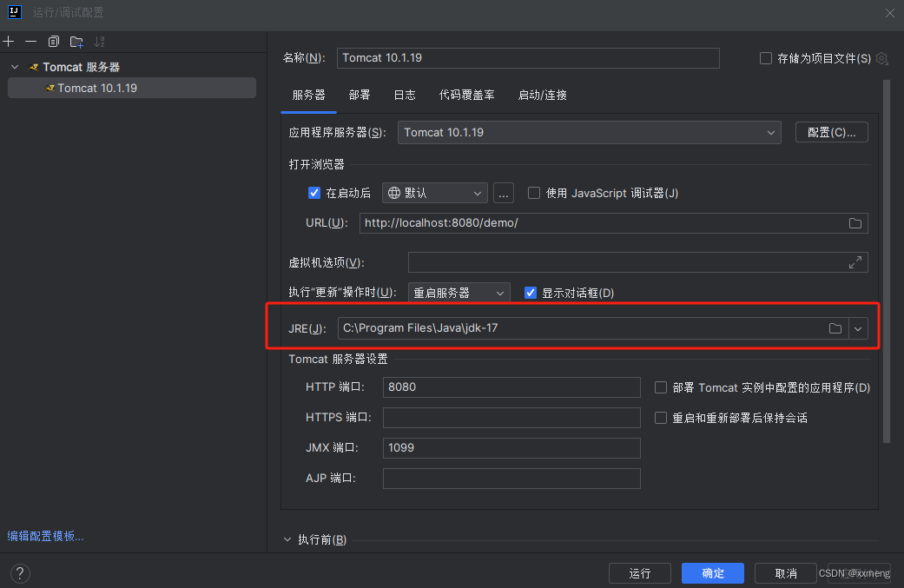Sort configurations alphabetically with the sort icon

[x=99, y=42]
